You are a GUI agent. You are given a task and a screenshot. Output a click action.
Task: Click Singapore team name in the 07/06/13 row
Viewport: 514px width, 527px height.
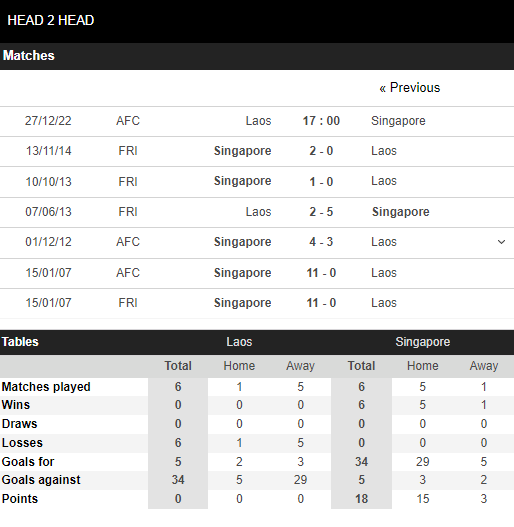pyautogui.click(x=400, y=212)
